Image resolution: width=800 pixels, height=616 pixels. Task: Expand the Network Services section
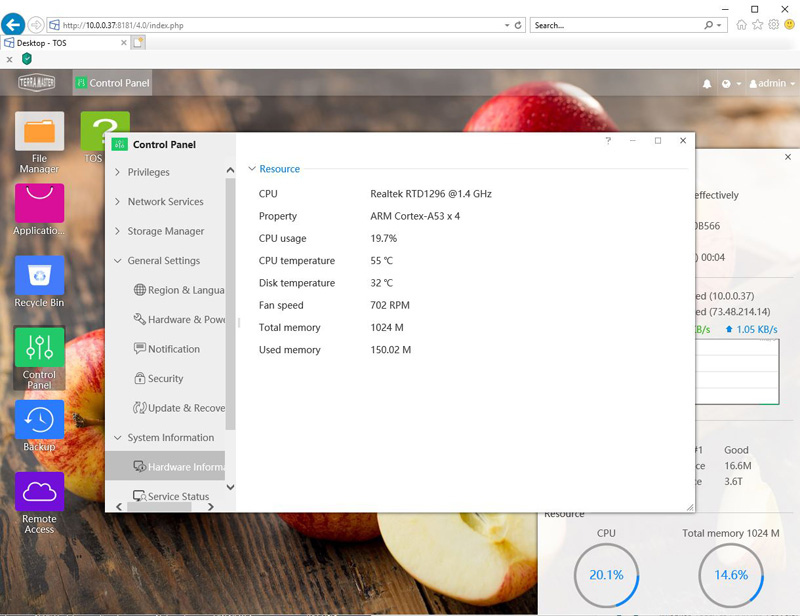165,202
